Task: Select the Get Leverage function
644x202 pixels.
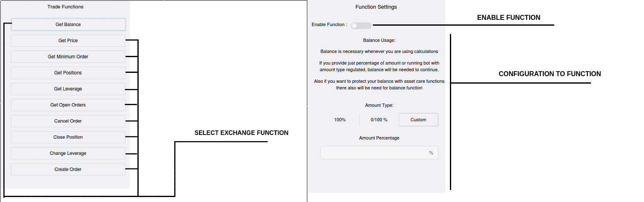Action: click(68, 89)
